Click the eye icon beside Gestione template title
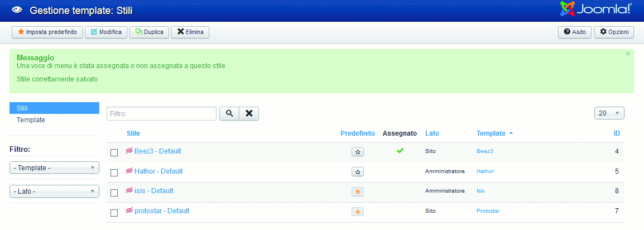This screenshot has width=644, height=230. coord(17,10)
